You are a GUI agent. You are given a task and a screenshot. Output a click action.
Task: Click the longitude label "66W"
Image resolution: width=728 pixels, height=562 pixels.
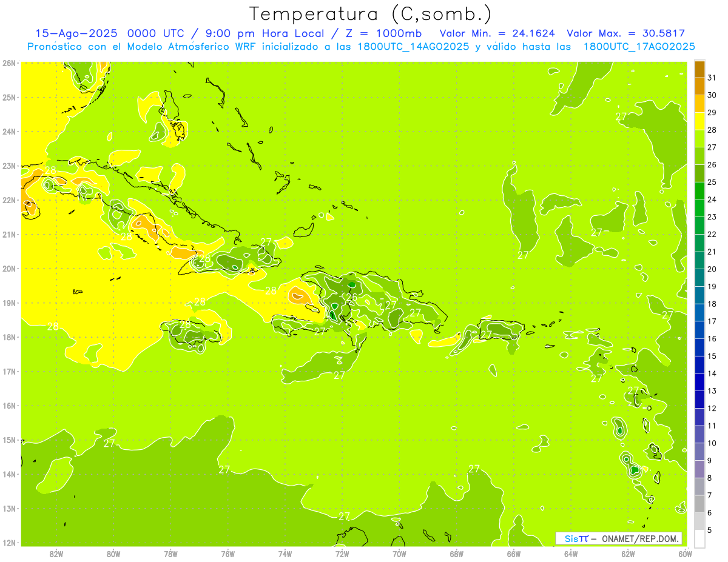click(514, 554)
